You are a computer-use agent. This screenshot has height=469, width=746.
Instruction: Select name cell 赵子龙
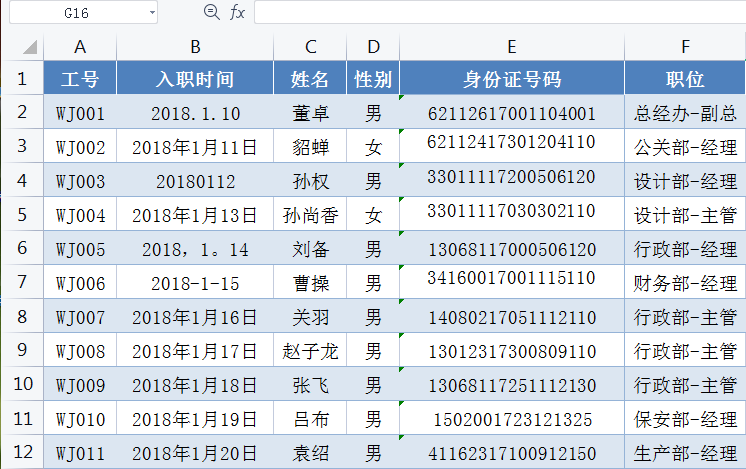coord(310,350)
